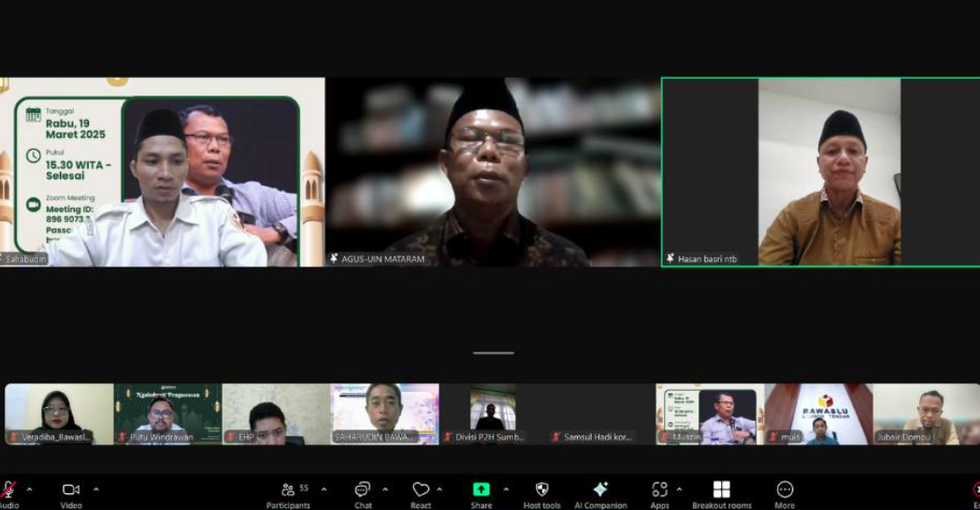Click the AGUS-UIN MATARAM name label
The height and width of the screenshot is (510, 980).
pos(382,259)
